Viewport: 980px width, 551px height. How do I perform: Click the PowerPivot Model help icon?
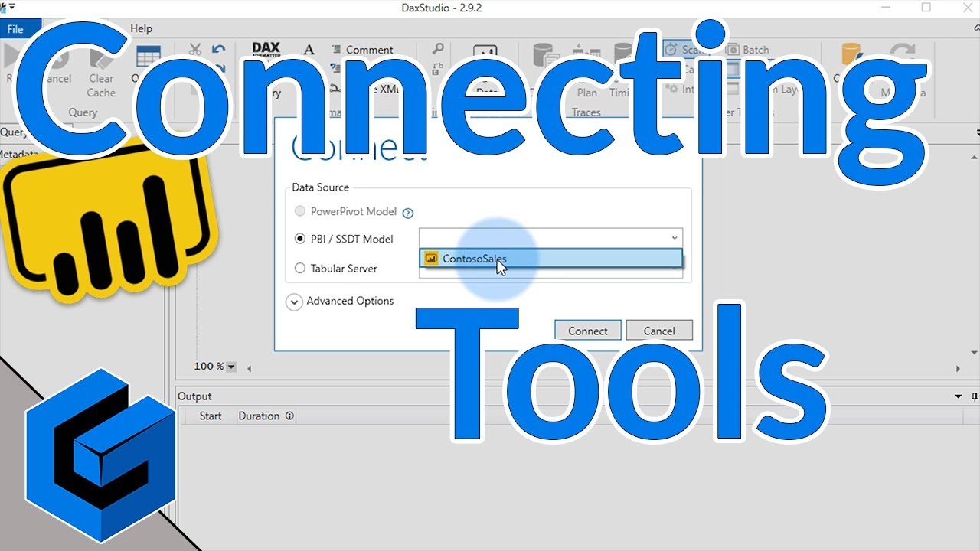tap(408, 213)
